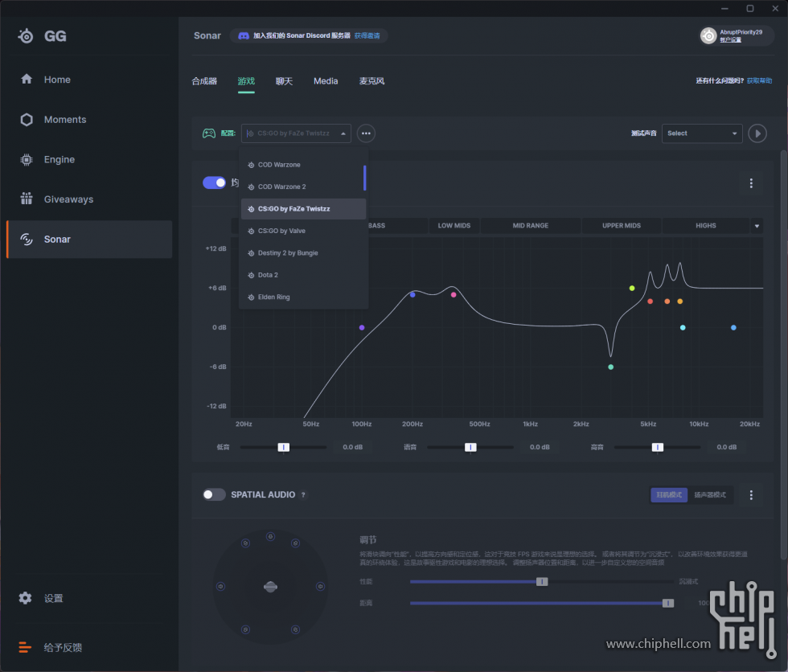
Task: Choose the Dota 2 preset
Action: 303,275
